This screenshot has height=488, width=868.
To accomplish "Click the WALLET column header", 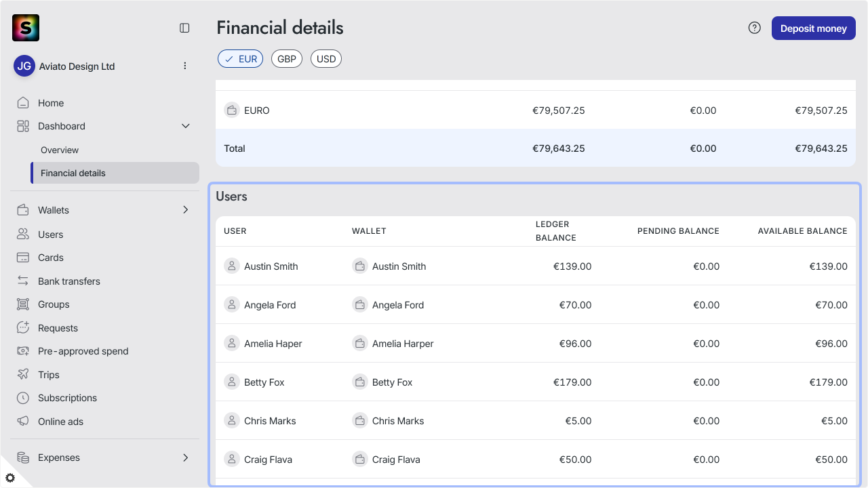I will pyautogui.click(x=369, y=231).
